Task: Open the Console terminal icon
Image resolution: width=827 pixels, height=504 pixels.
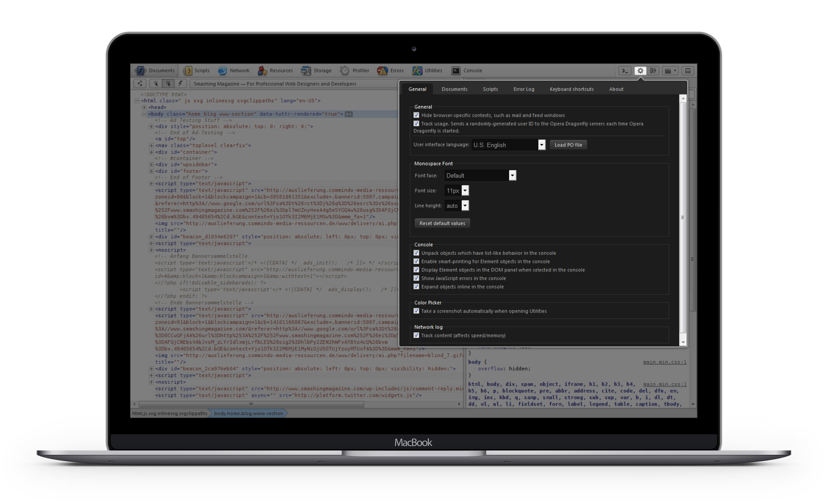Action: click(x=456, y=70)
